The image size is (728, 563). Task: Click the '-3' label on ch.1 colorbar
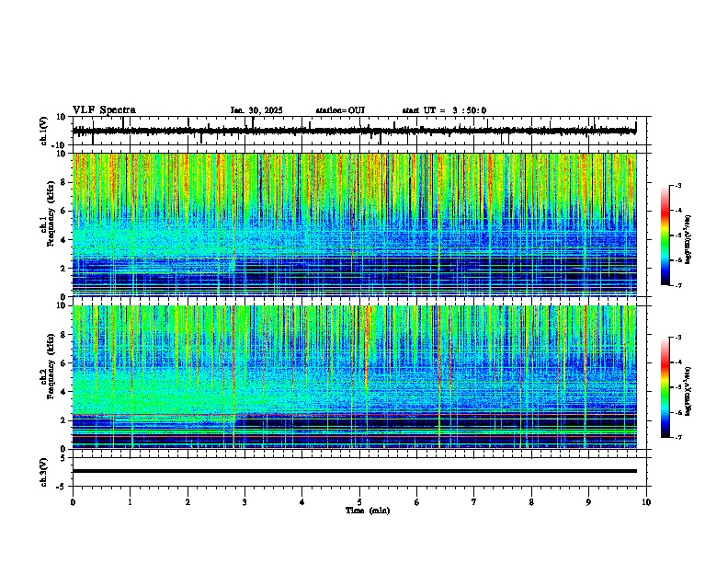pos(677,185)
